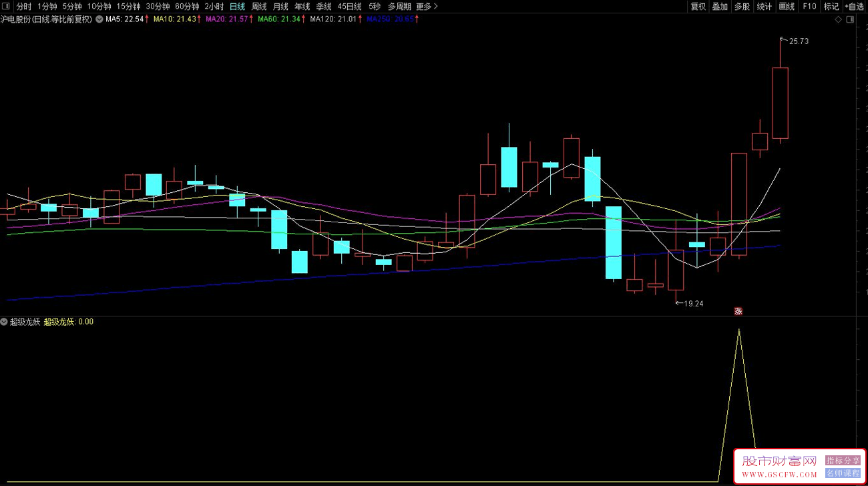Open the F10 company info

pos(809,6)
